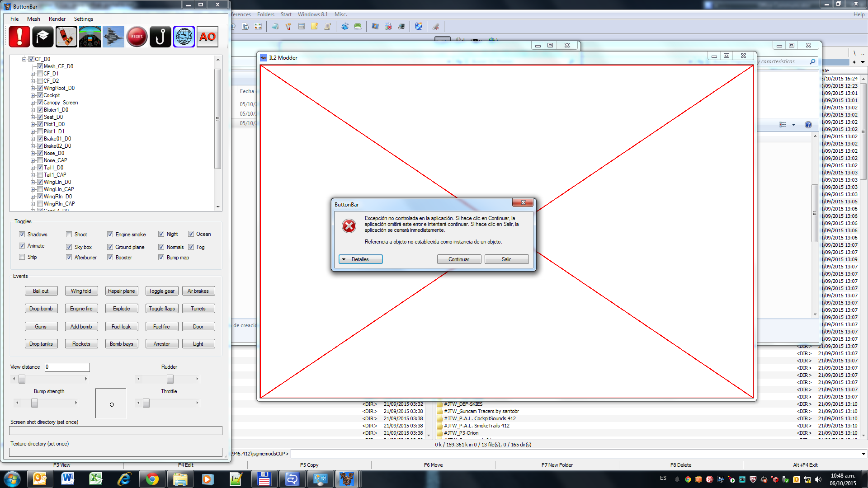Click the car collision toolbar icon
Viewport: 868px width, 488px height.
pos(66,37)
